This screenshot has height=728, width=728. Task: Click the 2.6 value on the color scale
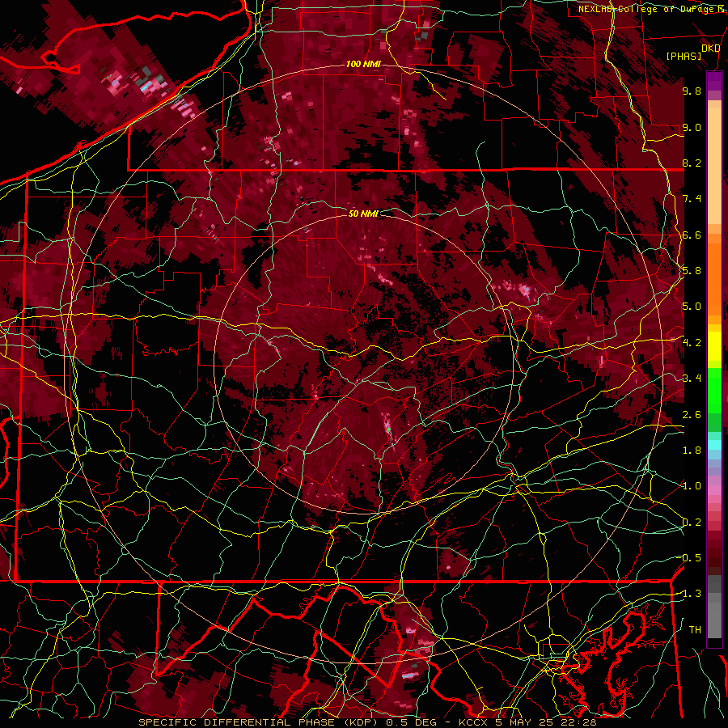(692, 415)
